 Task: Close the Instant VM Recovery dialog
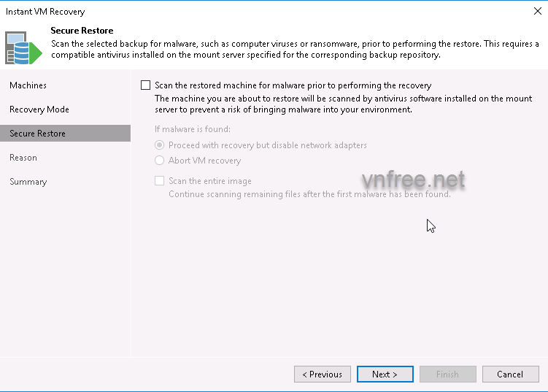pyautogui.click(x=536, y=12)
